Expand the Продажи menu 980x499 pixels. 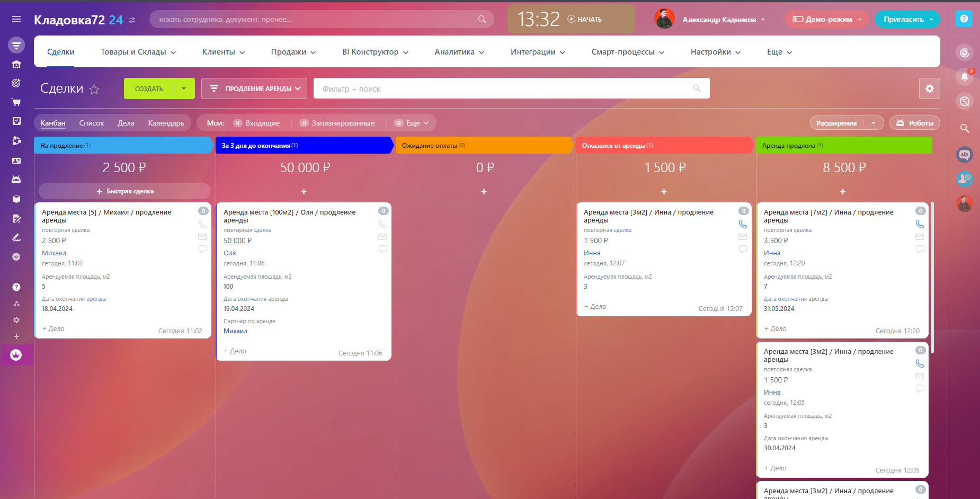[293, 52]
